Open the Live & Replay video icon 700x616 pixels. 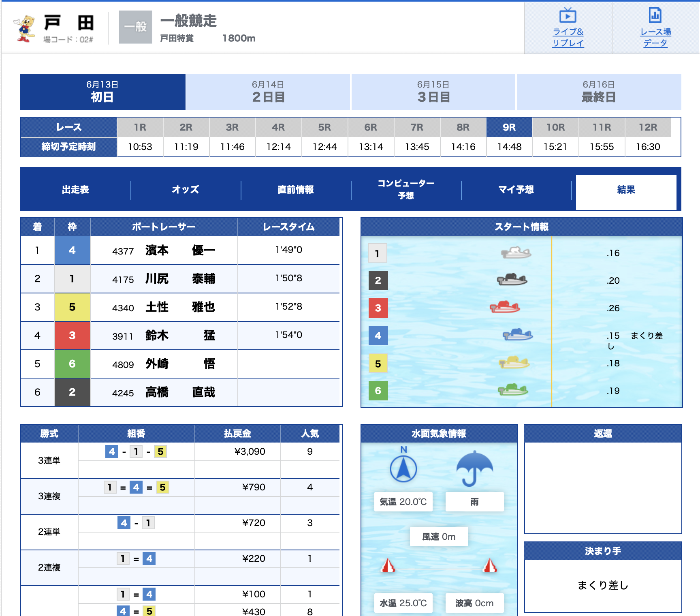point(568,16)
